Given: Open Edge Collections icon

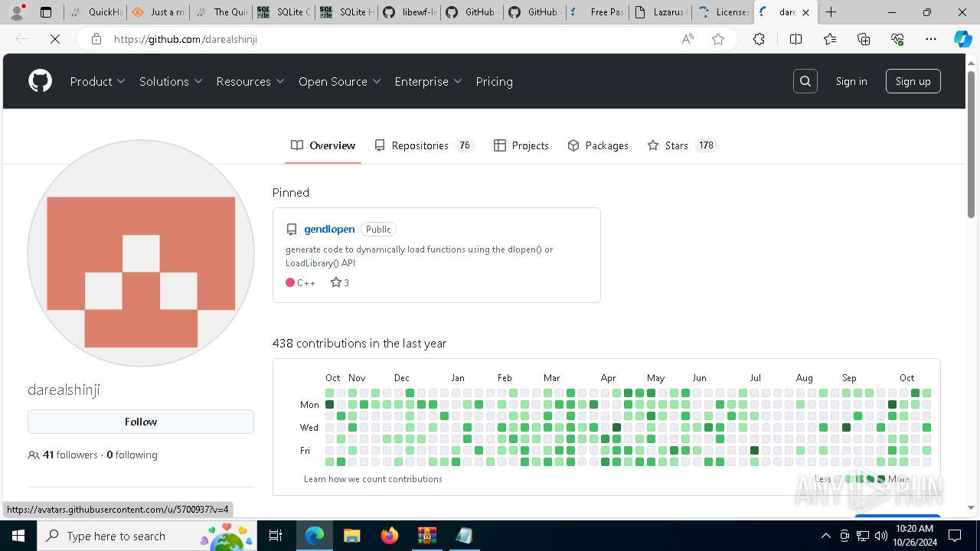Looking at the screenshot, I should pyautogui.click(x=864, y=39).
